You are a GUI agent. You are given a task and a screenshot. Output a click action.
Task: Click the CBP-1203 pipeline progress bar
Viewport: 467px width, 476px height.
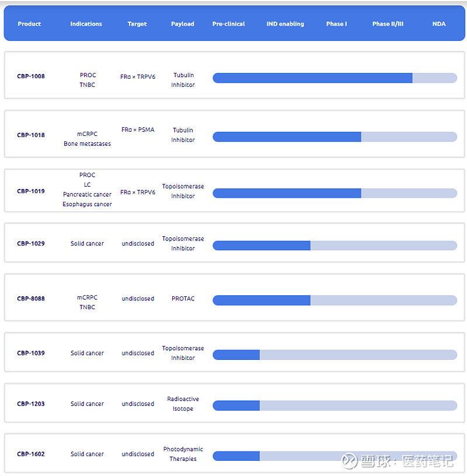[334, 405]
